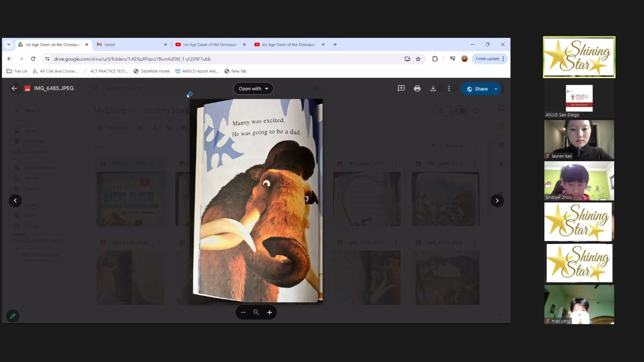644x362 pixels.
Task: Click the Share button
Action: tap(477, 89)
